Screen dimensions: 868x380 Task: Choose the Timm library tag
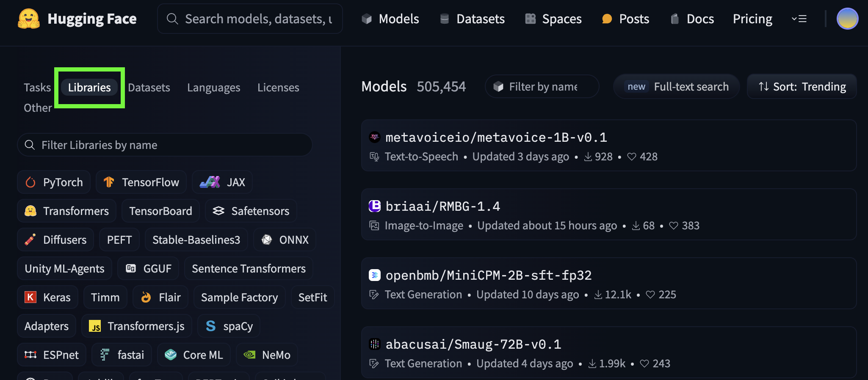click(x=105, y=297)
